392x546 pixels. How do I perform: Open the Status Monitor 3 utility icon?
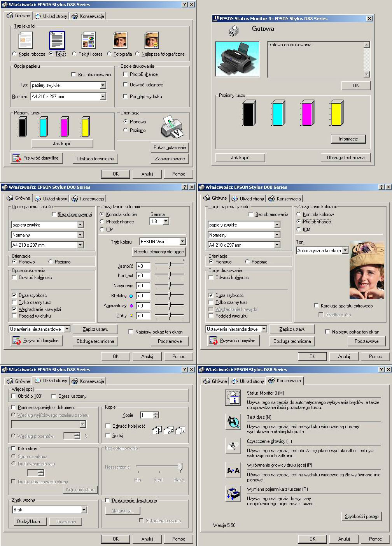click(233, 397)
